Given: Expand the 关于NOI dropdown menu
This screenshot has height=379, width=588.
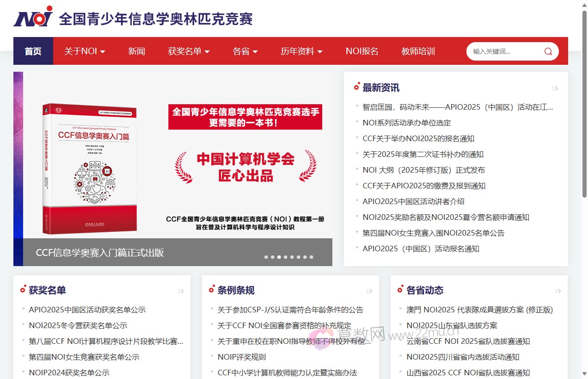Looking at the screenshot, I should [85, 51].
